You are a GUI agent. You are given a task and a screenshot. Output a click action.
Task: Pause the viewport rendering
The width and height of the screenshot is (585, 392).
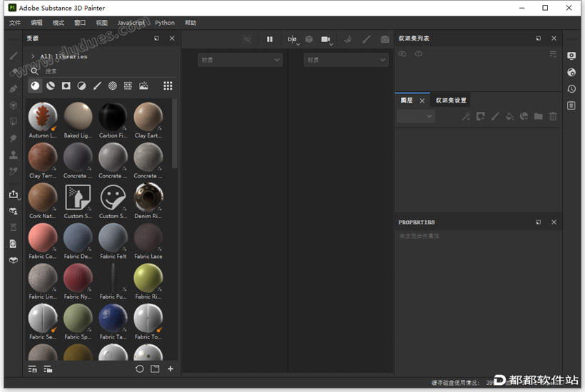point(270,39)
